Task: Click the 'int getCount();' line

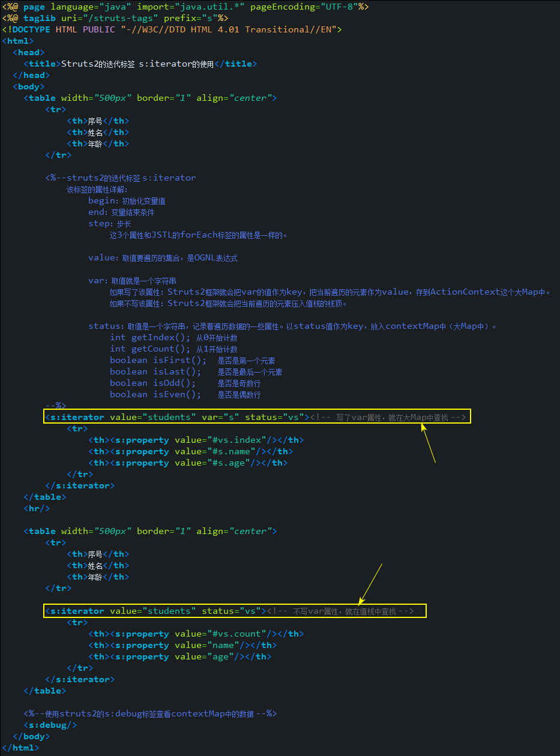Action: coord(173,349)
